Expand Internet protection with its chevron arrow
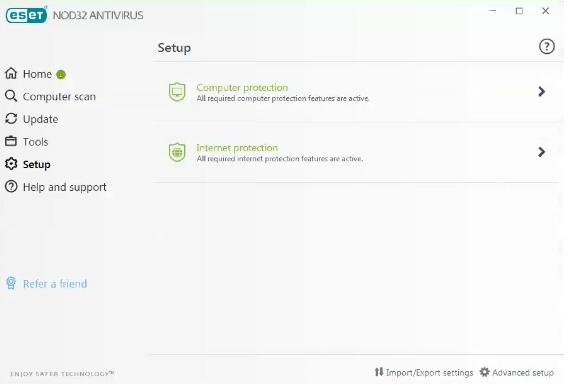 point(542,152)
